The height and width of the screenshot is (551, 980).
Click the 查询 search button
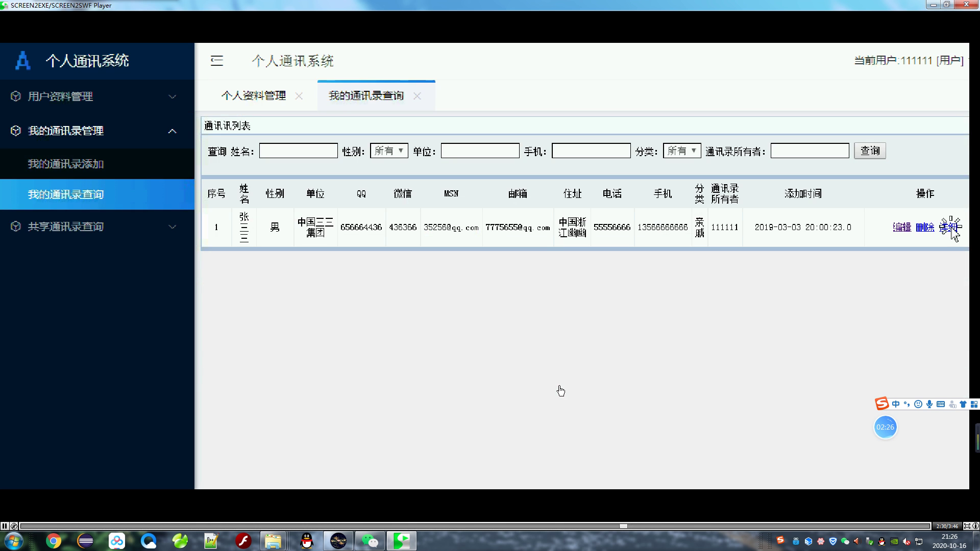point(870,151)
